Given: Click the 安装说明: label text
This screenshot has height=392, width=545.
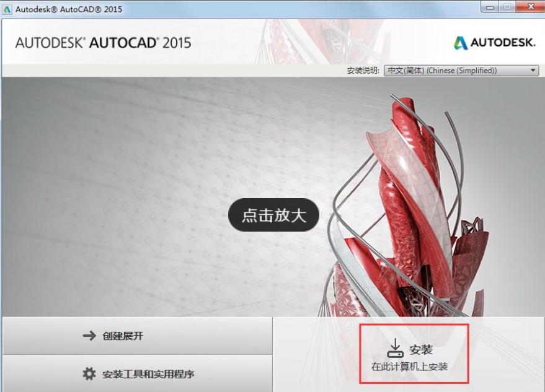Looking at the screenshot, I should click(x=363, y=71).
